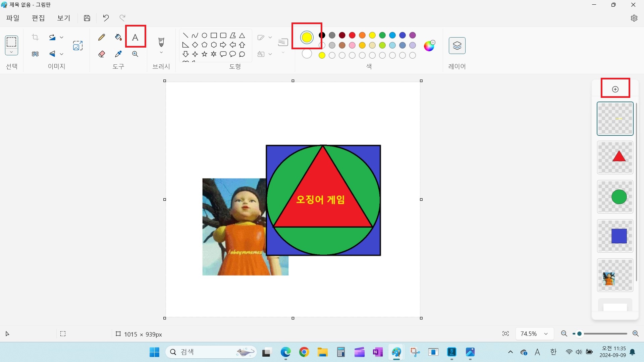The image size is (644, 362).
Task: Select the green circle layer thumbnail
Action: (x=615, y=197)
